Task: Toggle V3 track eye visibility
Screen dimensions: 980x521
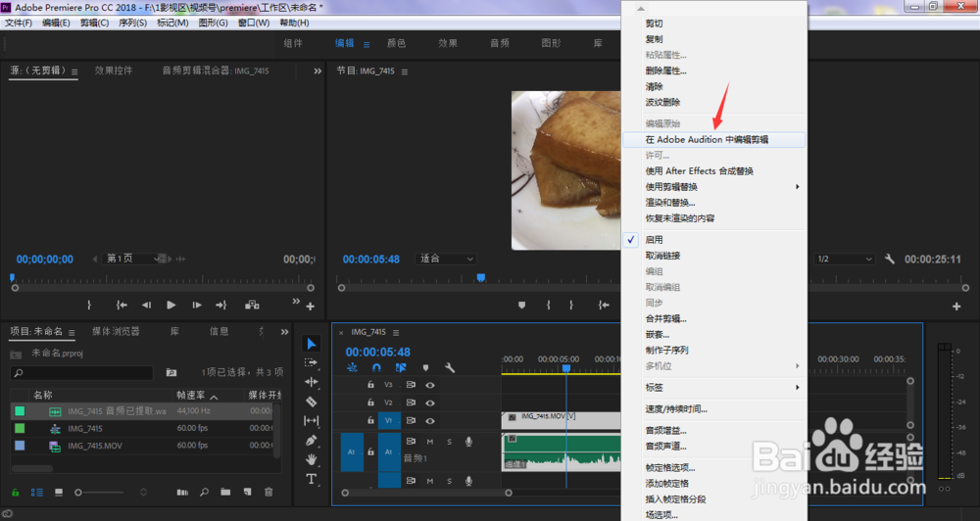Action: tap(430, 385)
